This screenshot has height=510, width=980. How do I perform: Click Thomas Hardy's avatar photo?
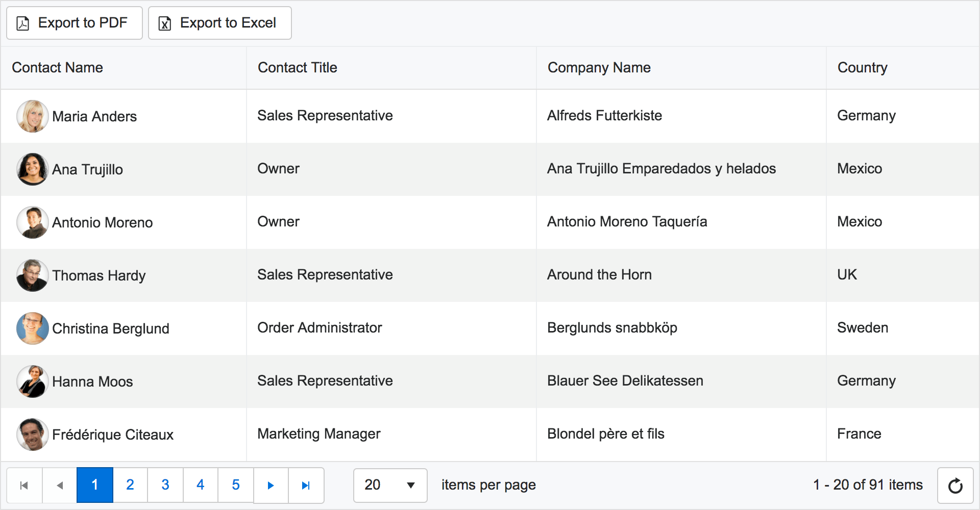pos(33,275)
